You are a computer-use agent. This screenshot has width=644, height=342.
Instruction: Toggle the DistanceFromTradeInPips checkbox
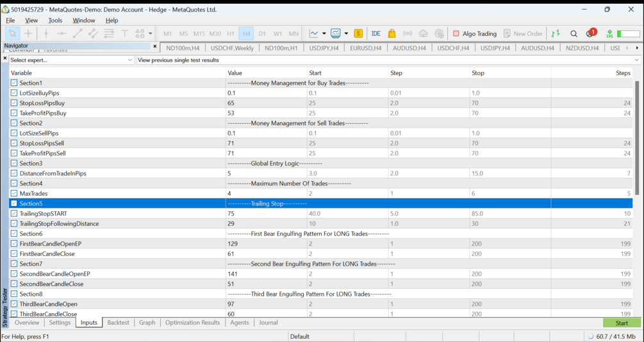tap(14, 173)
